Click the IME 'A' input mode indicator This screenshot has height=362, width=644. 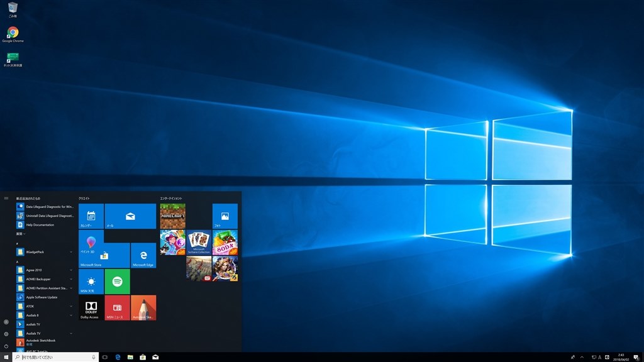click(599, 357)
